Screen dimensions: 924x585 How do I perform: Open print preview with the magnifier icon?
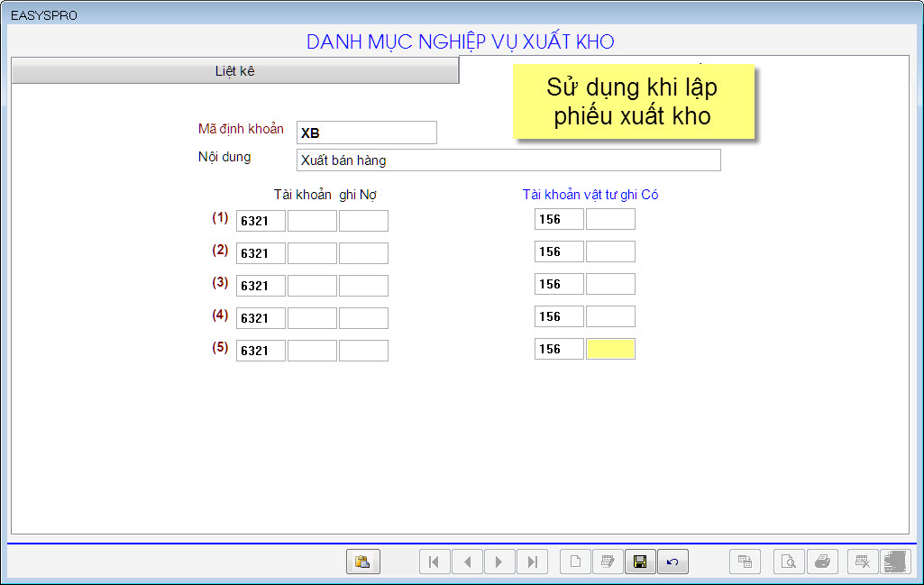coord(788,561)
